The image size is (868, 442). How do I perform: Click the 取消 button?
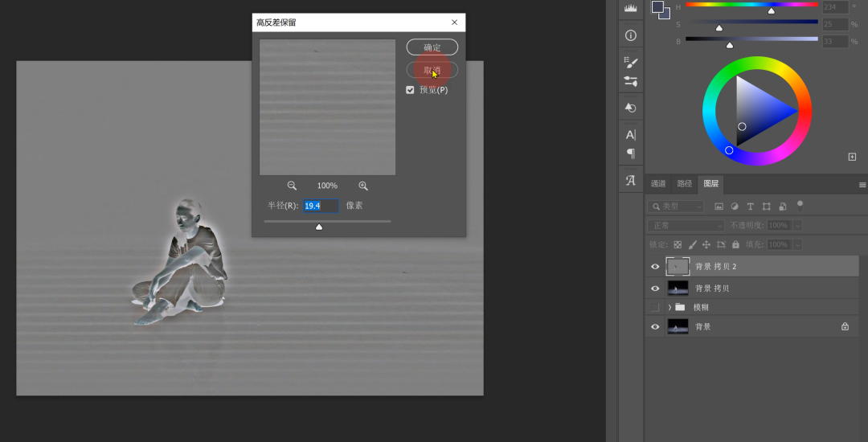pos(432,70)
